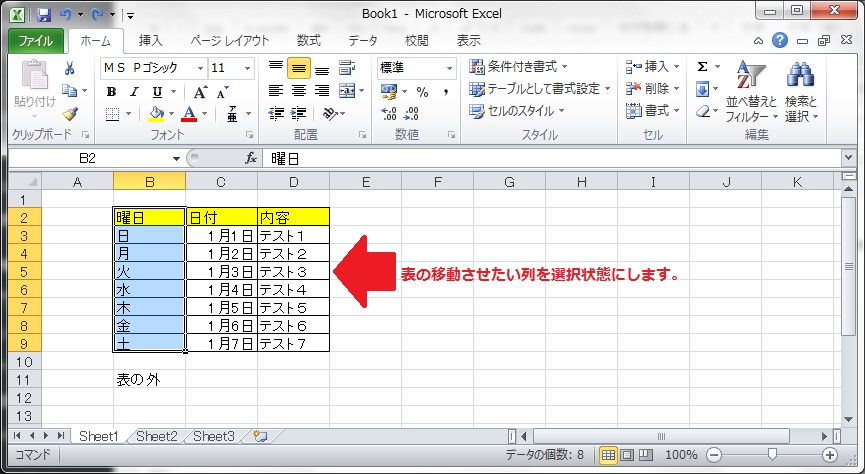Increase font size with large A icon
Image resolution: width=865 pixels, height=474 pixels.
point(200,92)
